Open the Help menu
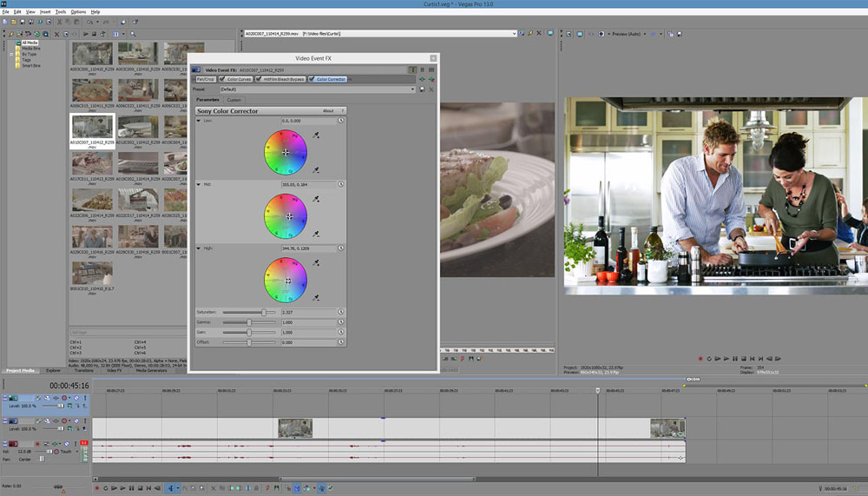868x496 pixels. click(x=95, y=11)
